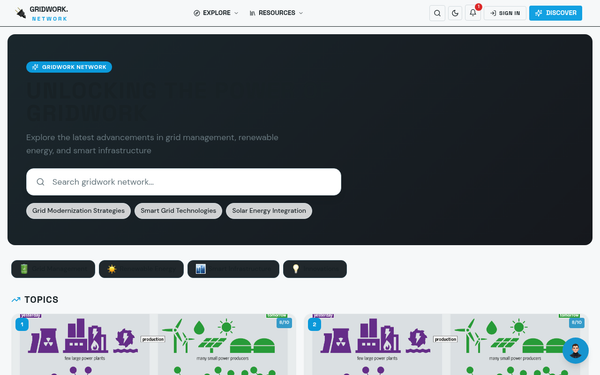Open notifications bell
This screenshot has height=375, width=600.
pos(473,13)
